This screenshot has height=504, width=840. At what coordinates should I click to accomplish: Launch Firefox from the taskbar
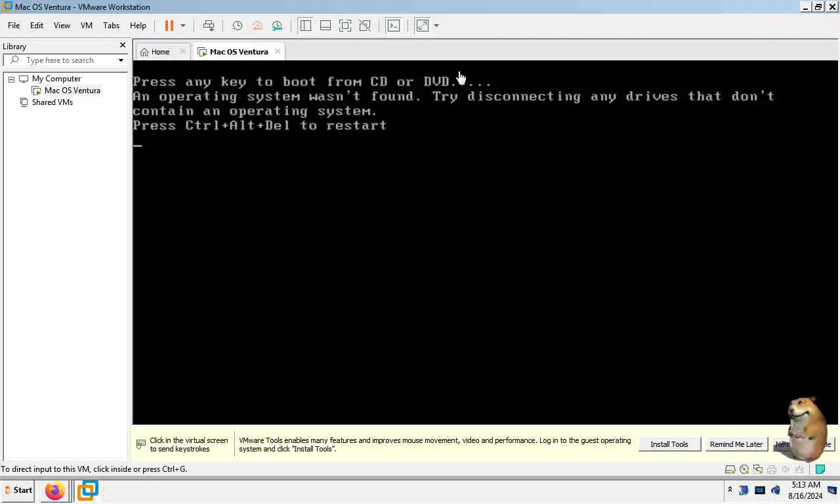coord(55,490)
